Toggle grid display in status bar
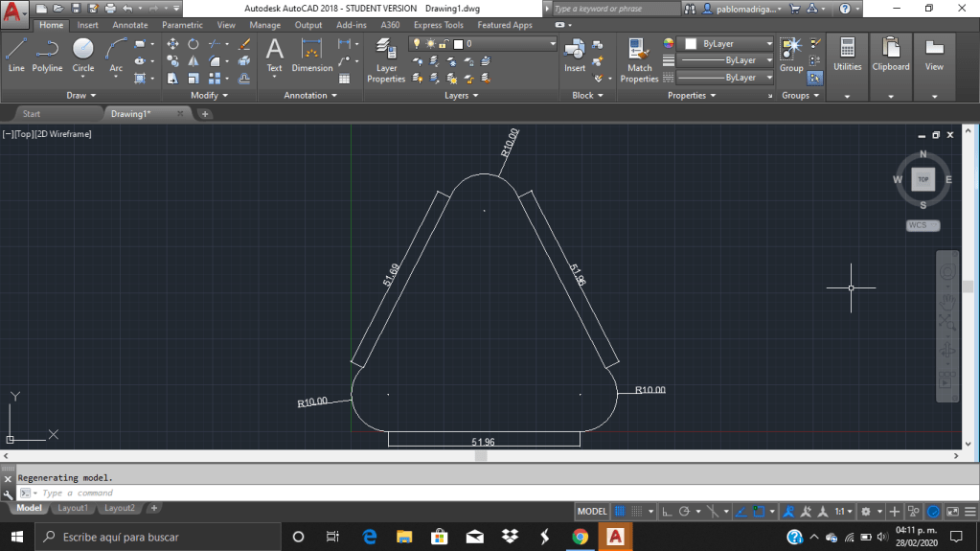Viewport: 980px width, 551px height. pyautogui.click(x=621, y=512)
